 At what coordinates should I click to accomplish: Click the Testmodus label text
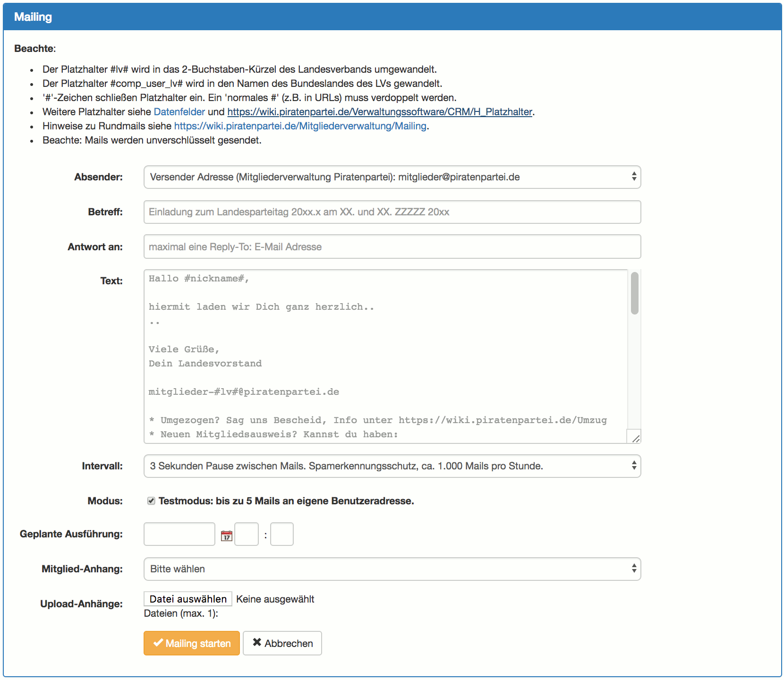pos(286,501)
